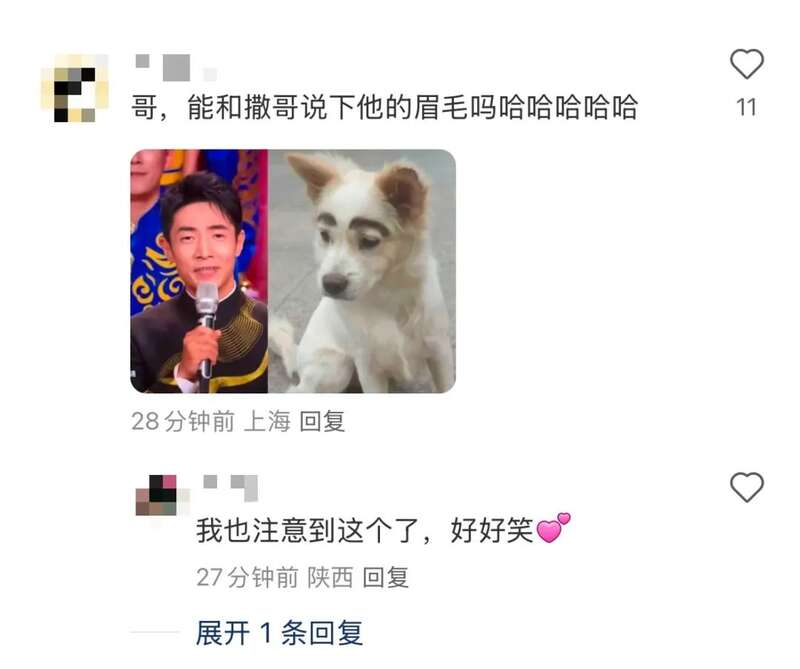This screenshot has height=669, width=800.
Task: Expand 展开 1 条回复 thread
Action: click(x=279, y=633)
